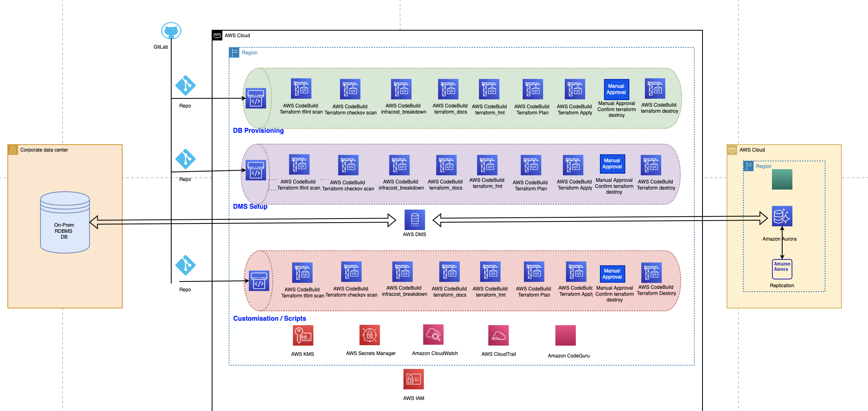Click Manual Approval box in Customisation row
The height and width of the screenshot is (411, 868).
(612, 274)
